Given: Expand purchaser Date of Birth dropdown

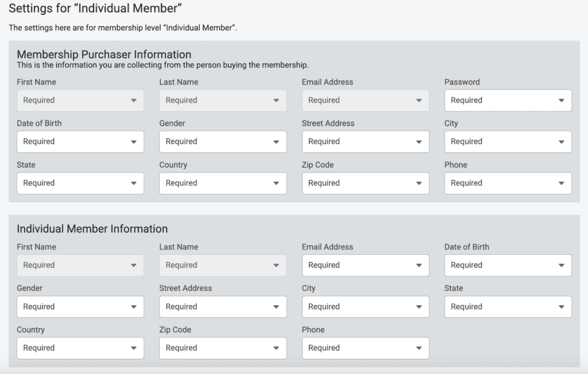Looking at the screenshot, I should (80, 142).
